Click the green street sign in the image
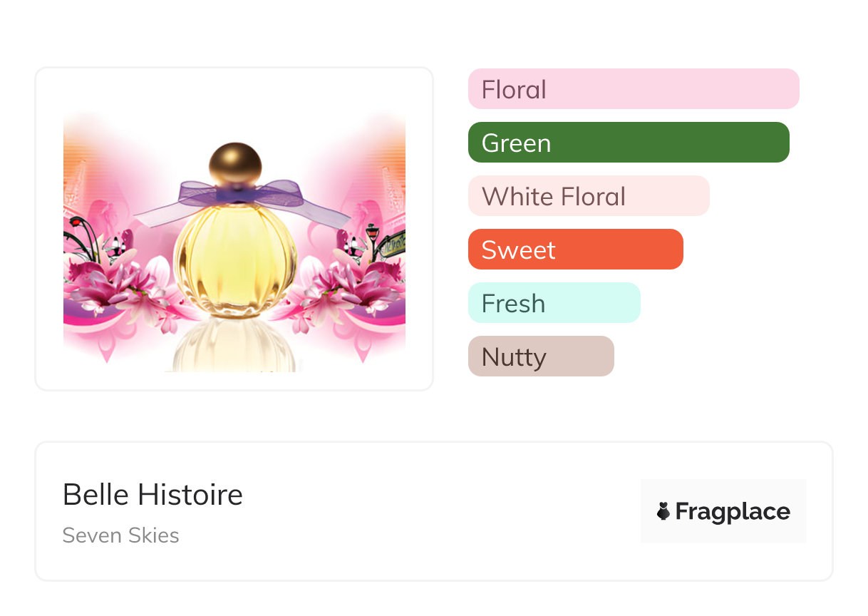Screen dimensions: 868x616 (x=393, y=245)
